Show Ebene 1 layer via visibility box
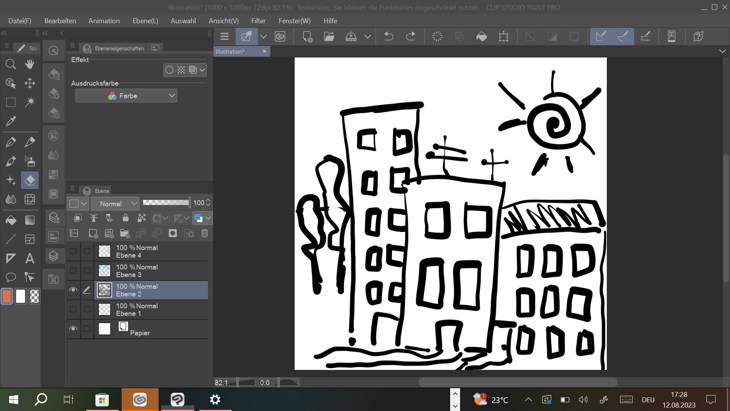The height and width of the screenshot is (411, 730). click(x=74, y=309)
